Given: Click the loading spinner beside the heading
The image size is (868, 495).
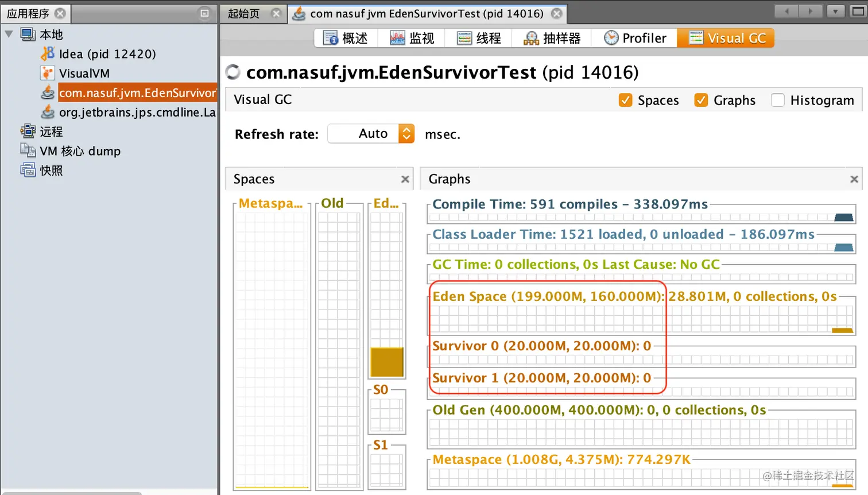Looking at the screenshot, I should [x=232, y=72].
